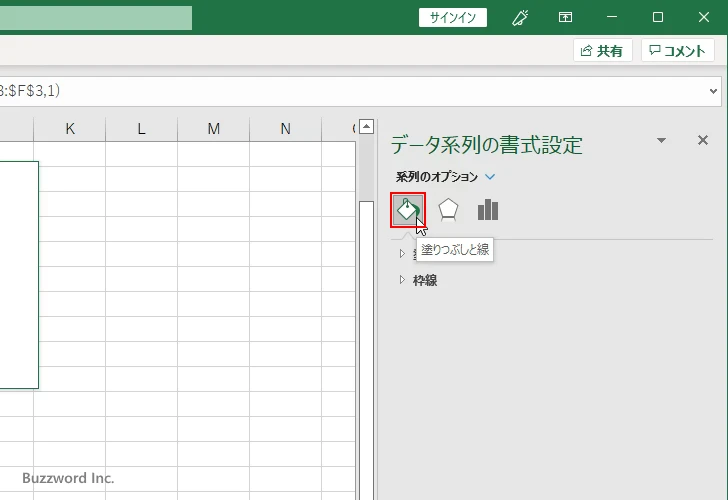The width and height of the screenshot is (728, 500).
Task: Click in the formula bar field
Action: pos(353,91)
